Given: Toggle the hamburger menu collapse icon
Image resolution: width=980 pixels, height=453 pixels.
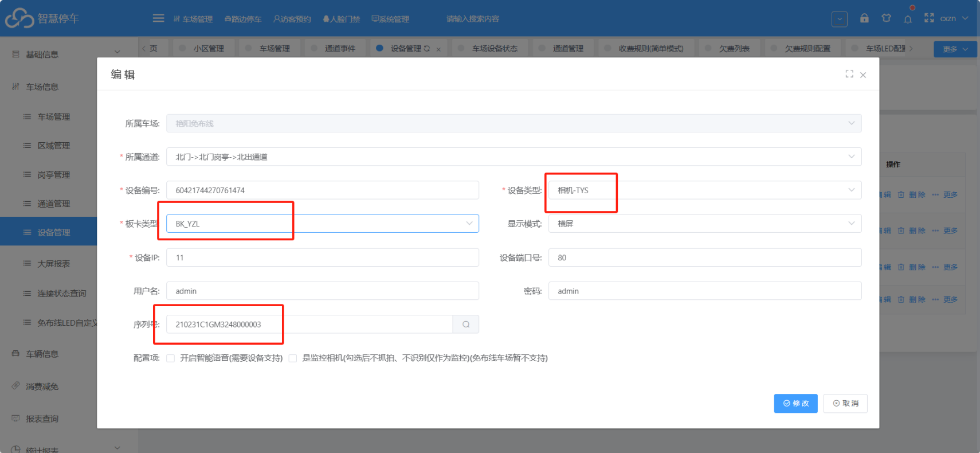Looking at the screenshot, I should [x=158, y=18].
